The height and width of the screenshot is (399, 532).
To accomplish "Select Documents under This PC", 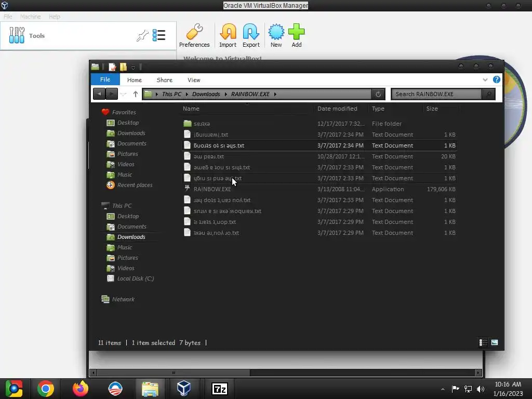I will (x=127, y=227).
